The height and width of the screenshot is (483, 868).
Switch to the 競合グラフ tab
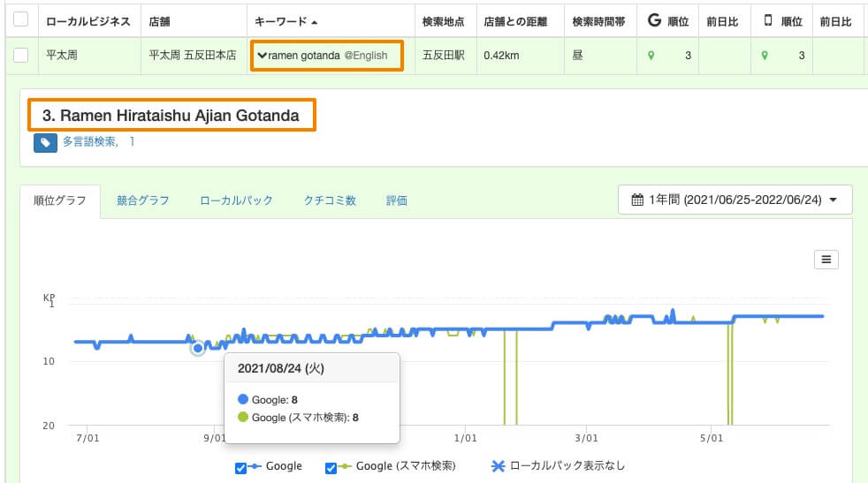143,200
